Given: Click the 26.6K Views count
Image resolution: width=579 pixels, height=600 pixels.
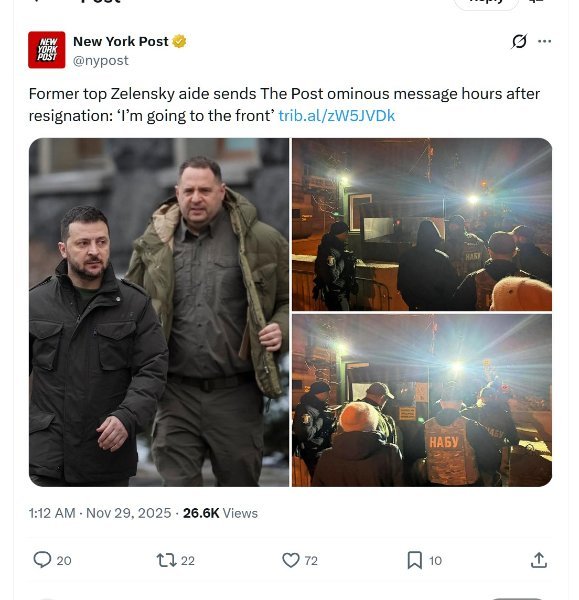Looking at the screenshot, I should [220, 513].
